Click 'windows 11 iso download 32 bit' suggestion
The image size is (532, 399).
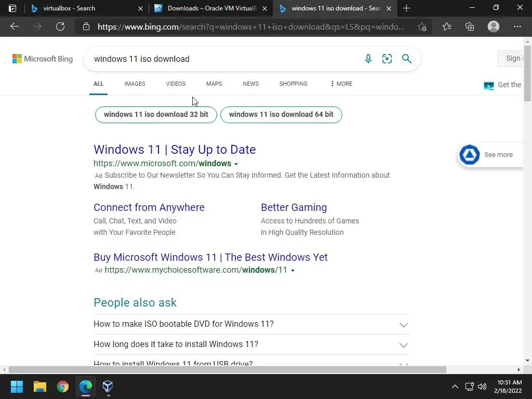pyautogui.click(x=156, y=114)
